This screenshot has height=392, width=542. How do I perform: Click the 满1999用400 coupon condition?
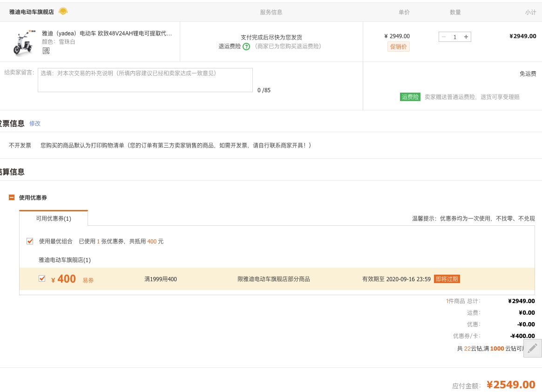pos(161,279)
